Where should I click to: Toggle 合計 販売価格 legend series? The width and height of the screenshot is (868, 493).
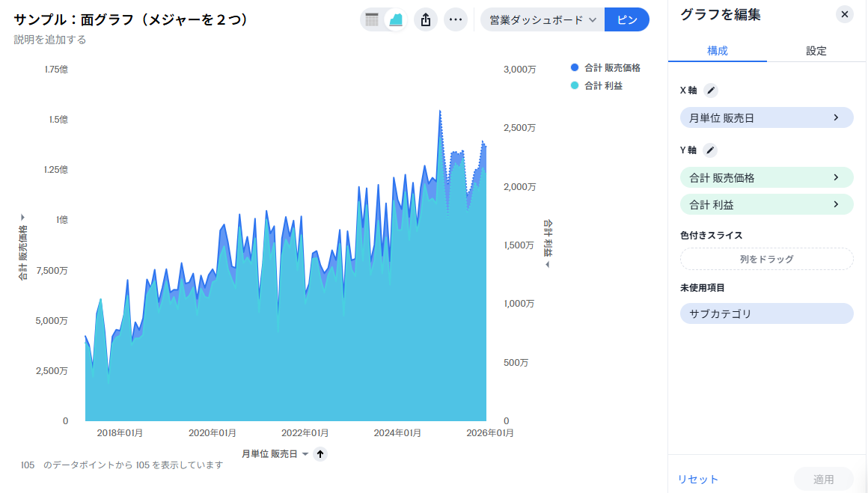(x=605, y=68)
